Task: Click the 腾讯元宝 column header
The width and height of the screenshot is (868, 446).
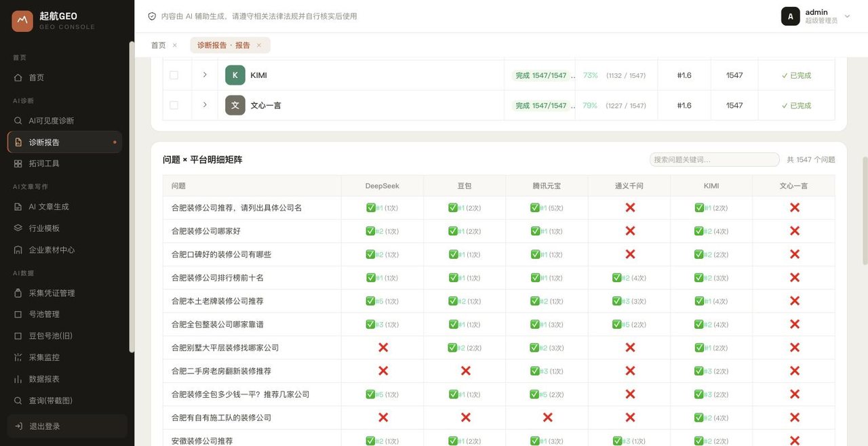Action: 547,186
